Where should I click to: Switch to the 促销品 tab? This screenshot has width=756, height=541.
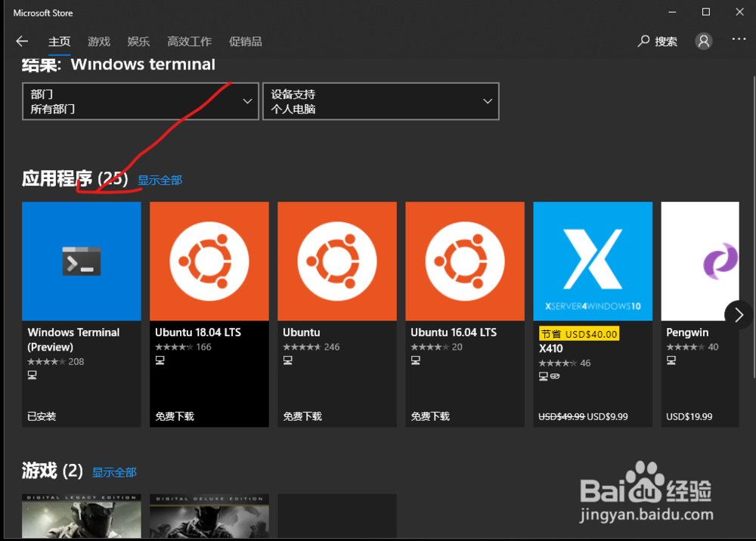[246, 42]
